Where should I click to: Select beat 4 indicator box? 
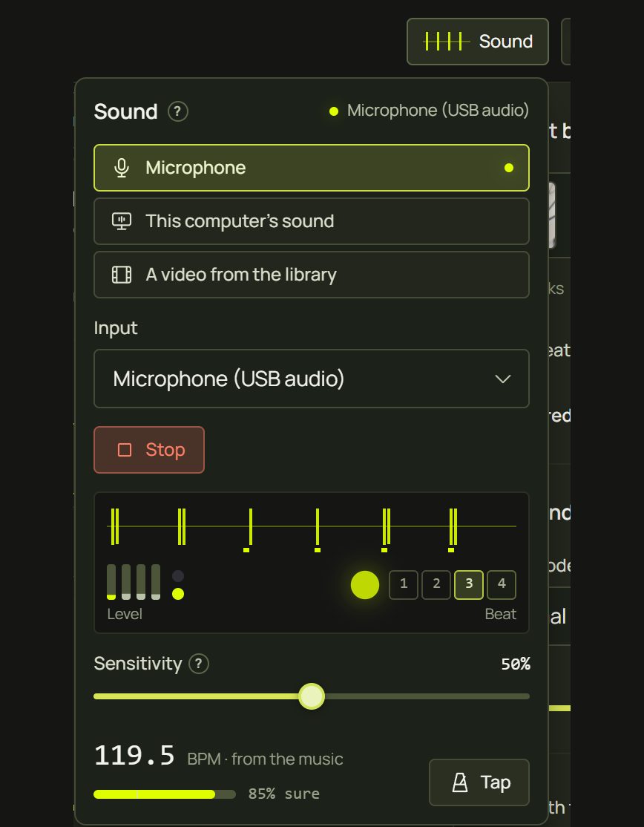[502, 584]
